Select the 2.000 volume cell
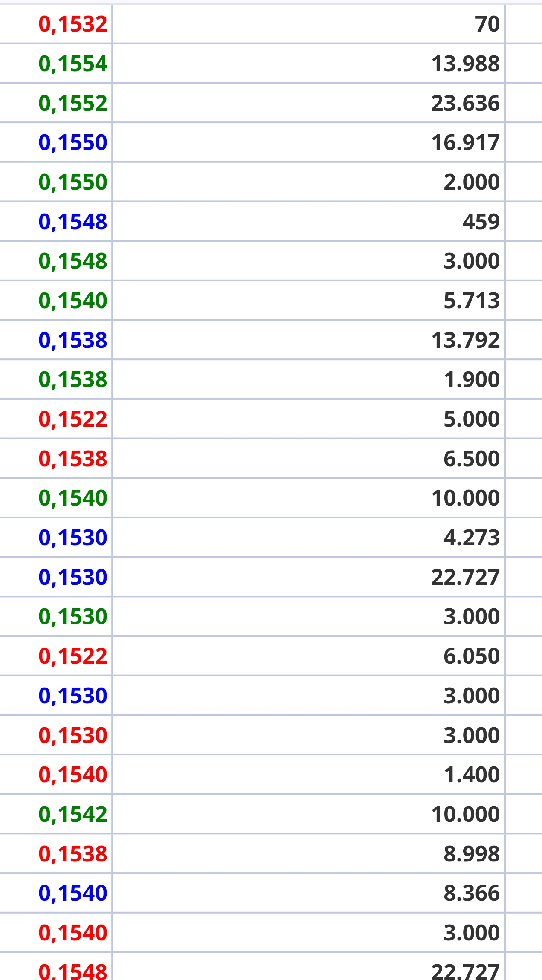This screenshot has width=542, height=980. click(471, 182)
